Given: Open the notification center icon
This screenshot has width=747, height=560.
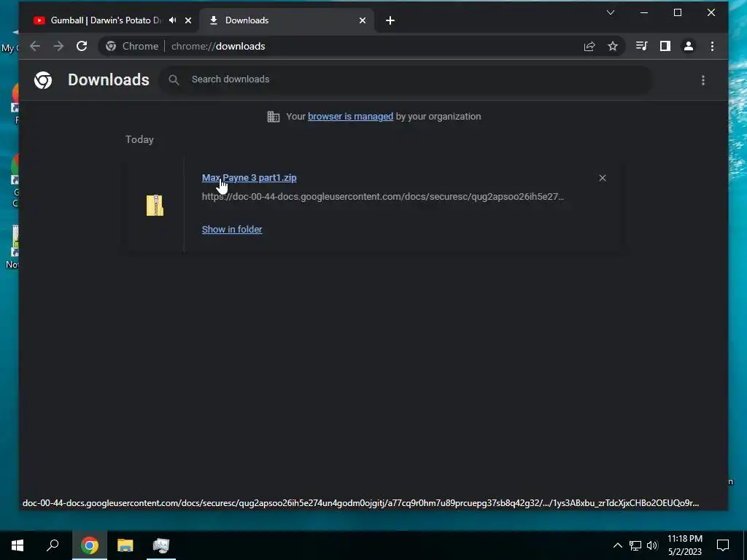Looking at the screenshot, I should click(723, 545).
